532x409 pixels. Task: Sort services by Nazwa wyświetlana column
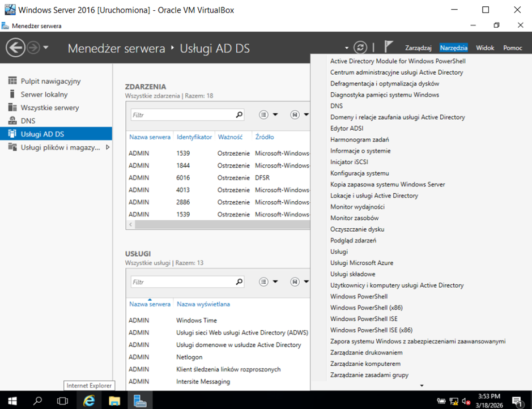203,304
